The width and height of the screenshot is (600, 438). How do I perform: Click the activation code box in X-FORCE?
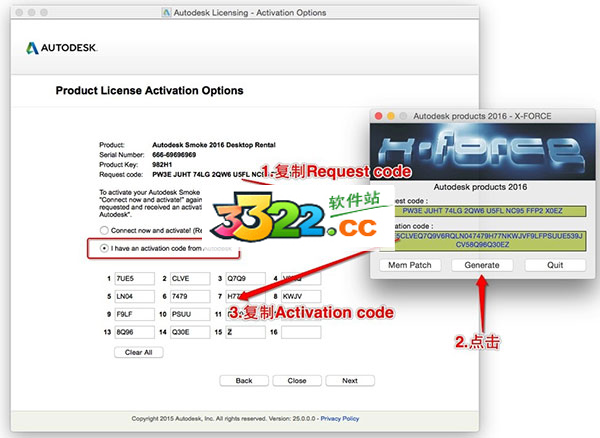pos(483,241)
